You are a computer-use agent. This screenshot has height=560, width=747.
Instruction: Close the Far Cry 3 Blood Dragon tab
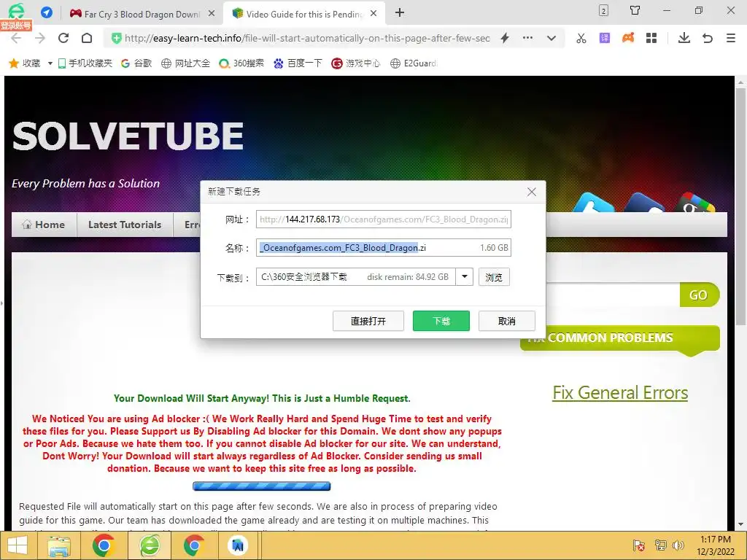click(x=212, y=13)
